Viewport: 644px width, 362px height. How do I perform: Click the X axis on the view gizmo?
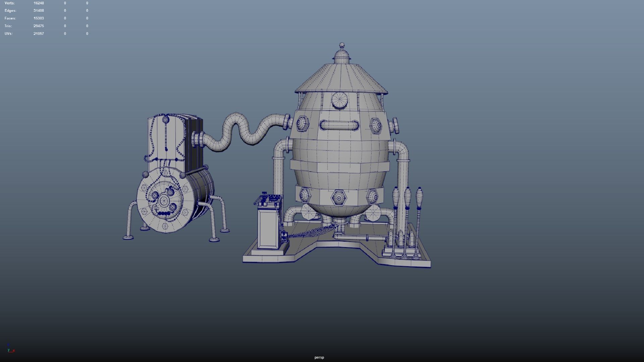pyautogui.click(x=13, y=351)
